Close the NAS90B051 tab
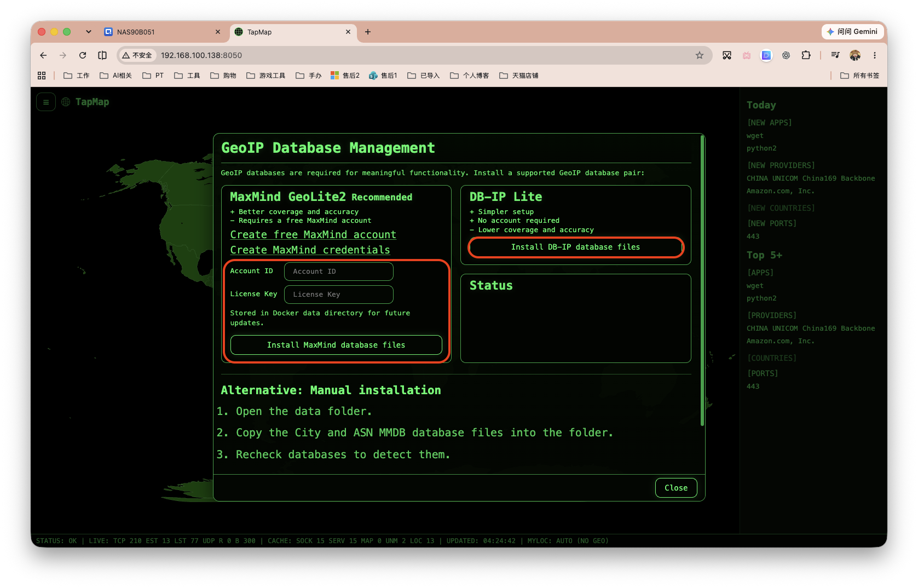The image size is (918, 588). tap(218, 32)
